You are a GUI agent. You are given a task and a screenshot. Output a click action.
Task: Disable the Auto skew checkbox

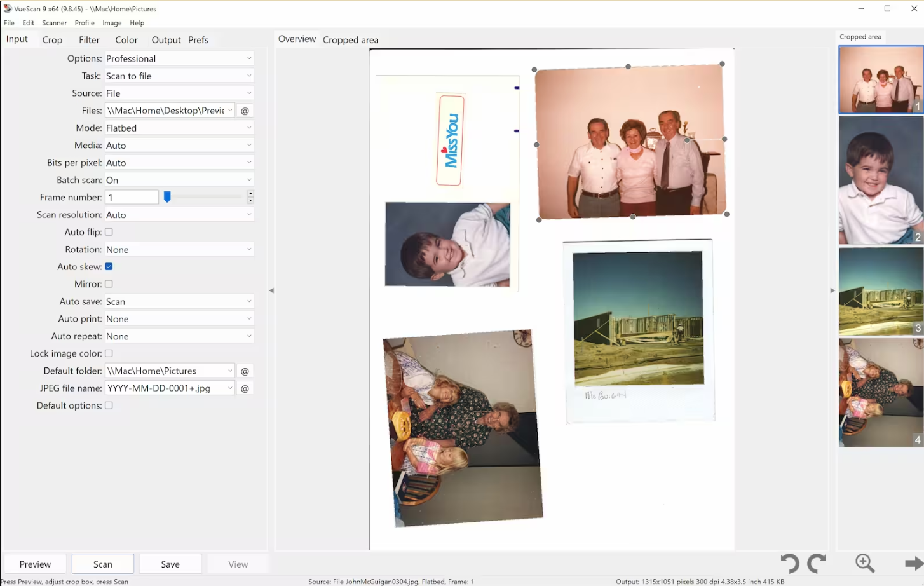(109, 267)
